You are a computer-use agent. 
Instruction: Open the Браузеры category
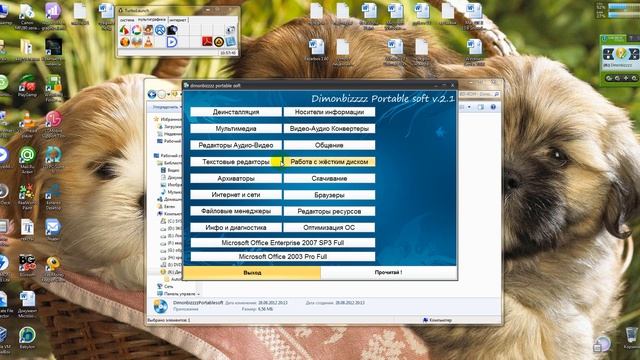click(x=329, y=195)
